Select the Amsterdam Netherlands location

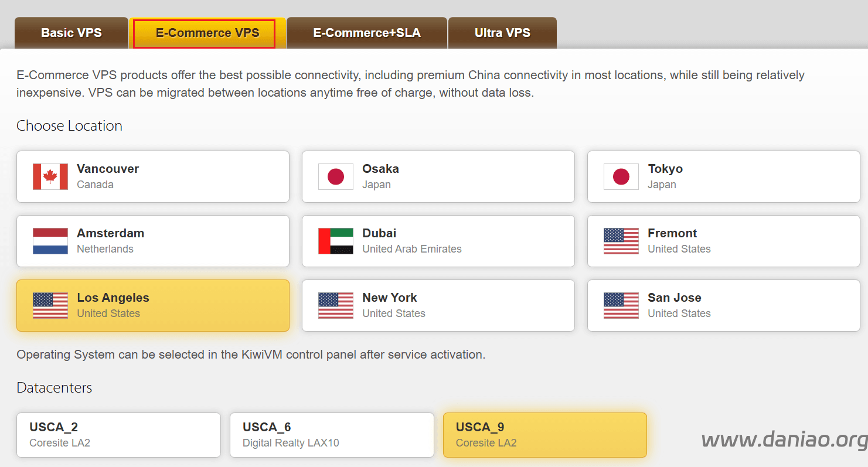(x=153, y=241)
